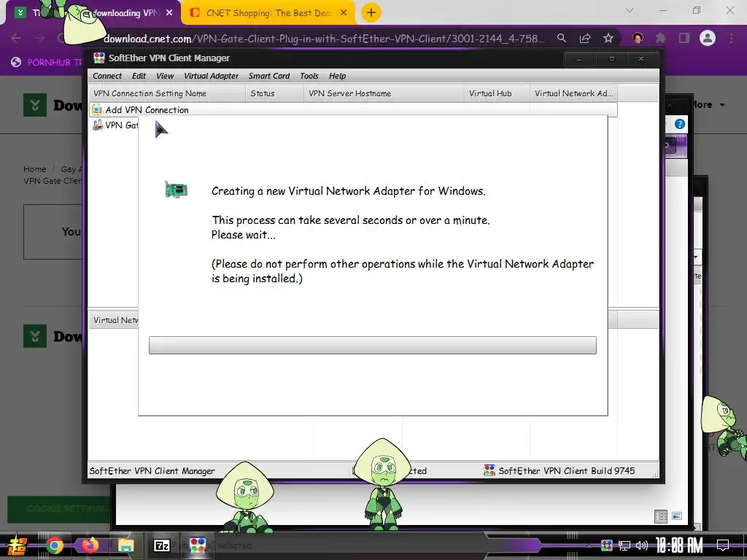This screenshot has width=747, height=560.
Task: Open the View menu in SoftEther
Action: [x=165, y=76]
